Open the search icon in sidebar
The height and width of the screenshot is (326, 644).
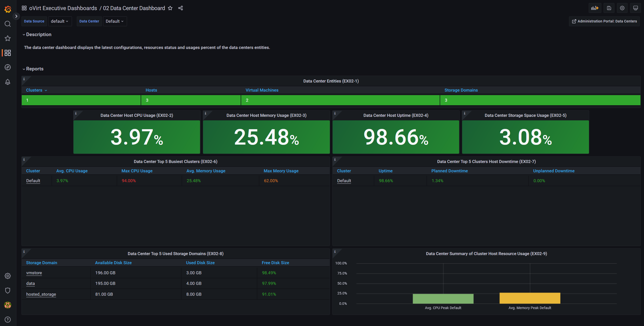pos(8,24)
